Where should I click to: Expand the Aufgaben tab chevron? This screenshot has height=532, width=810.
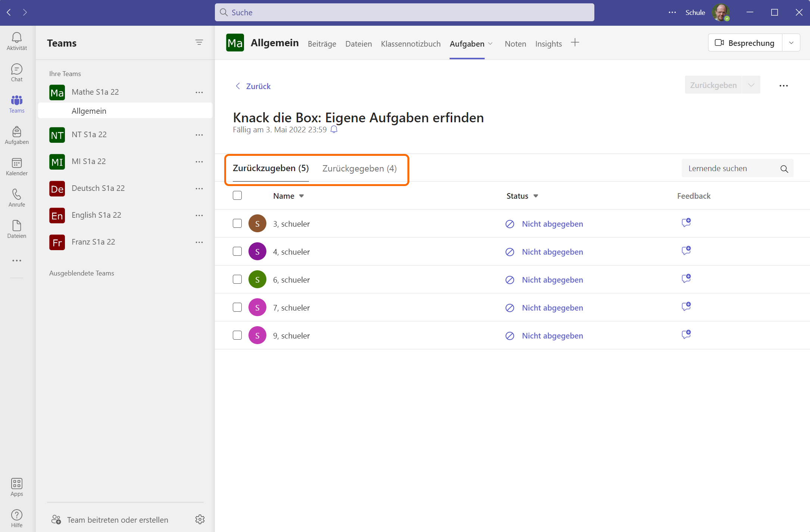[491, 44]
